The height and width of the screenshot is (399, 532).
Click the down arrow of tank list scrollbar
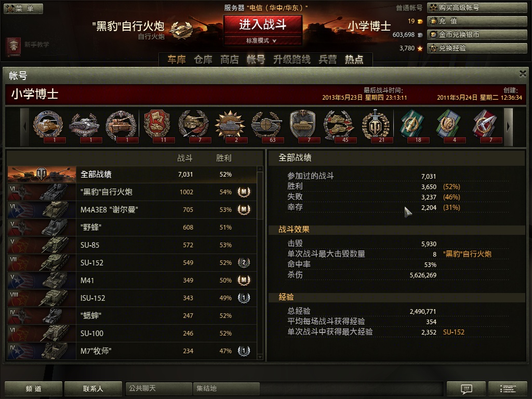pyautogui.click(x=260, y=356)
